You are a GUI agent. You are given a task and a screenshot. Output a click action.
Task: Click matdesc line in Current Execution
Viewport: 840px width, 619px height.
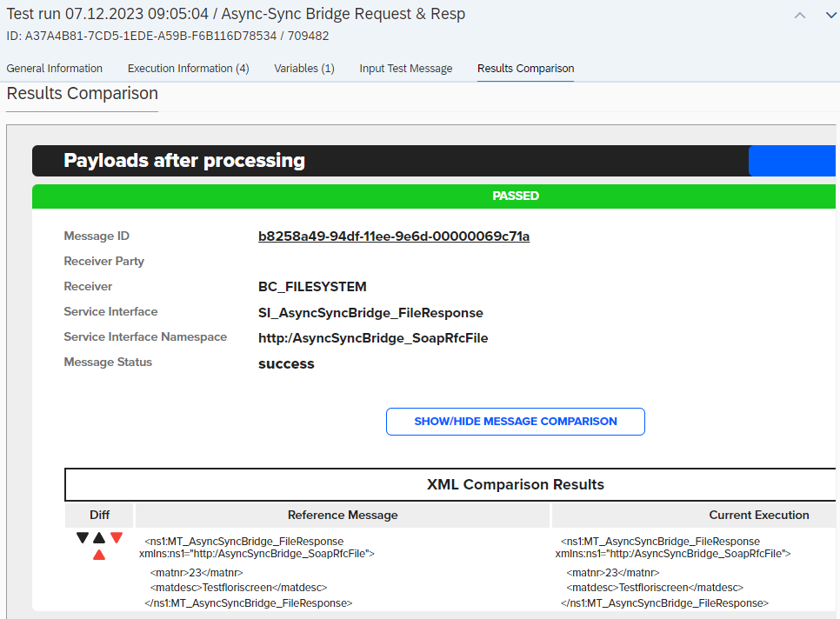click(655, 588)
